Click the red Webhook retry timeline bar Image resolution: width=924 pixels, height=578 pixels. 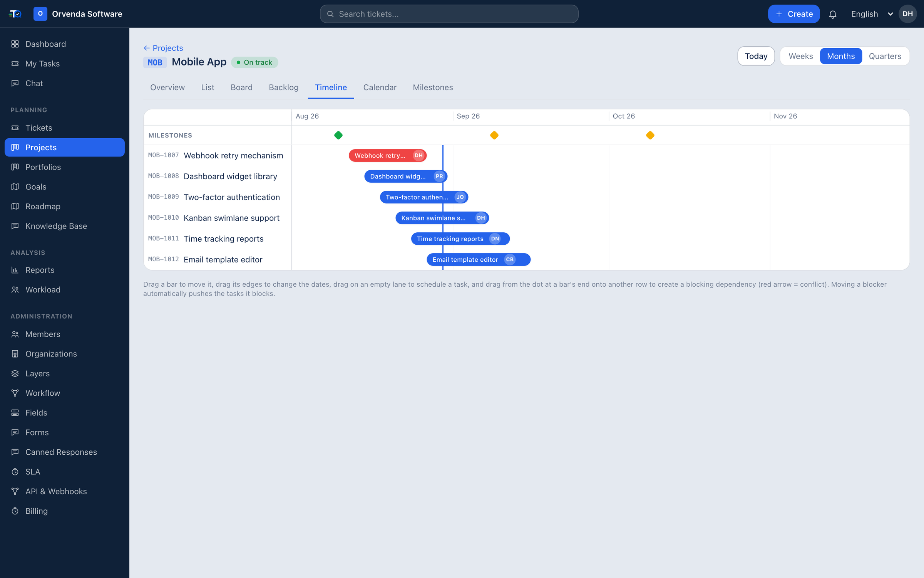click(x=388, y=155)
